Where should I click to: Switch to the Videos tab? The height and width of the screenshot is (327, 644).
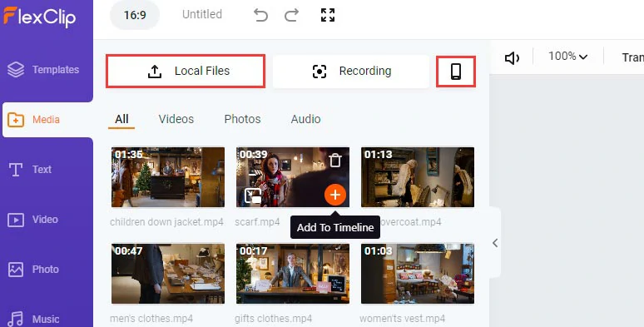coord(176,119)
